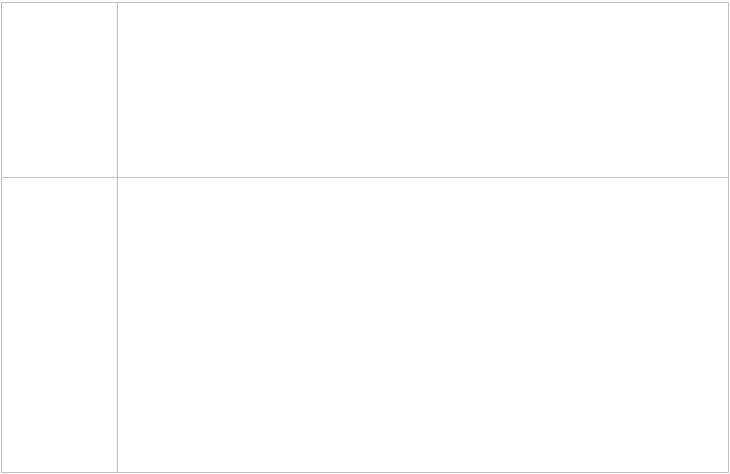This screenshot has height=474, width=730.
Task: Click the top-left corner of the table
Action: pyautogui.click(x=2, y=2)
